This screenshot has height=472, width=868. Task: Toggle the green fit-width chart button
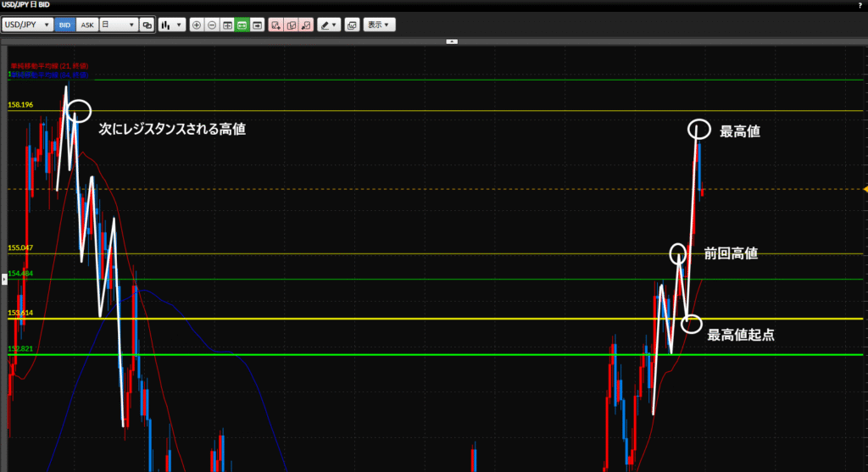coord(242,25)
